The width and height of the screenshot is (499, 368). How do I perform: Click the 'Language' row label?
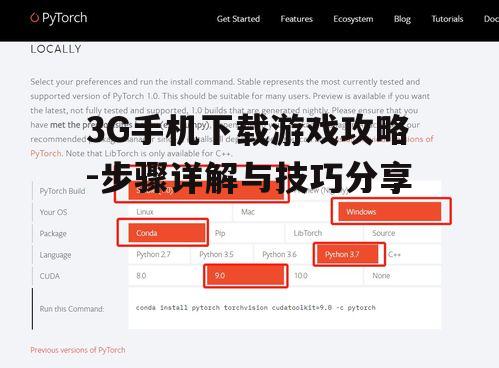(x=55, y=255)
